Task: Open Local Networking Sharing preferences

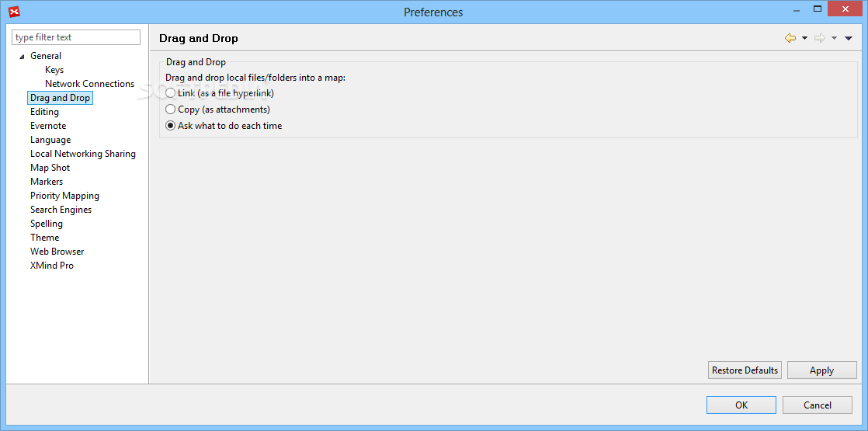Action: 83,154
